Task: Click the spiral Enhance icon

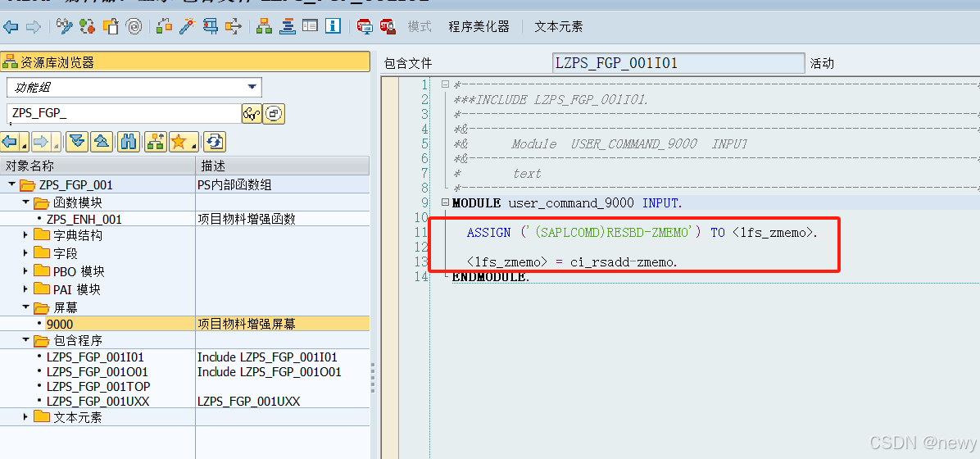Action: coord(134,26)
